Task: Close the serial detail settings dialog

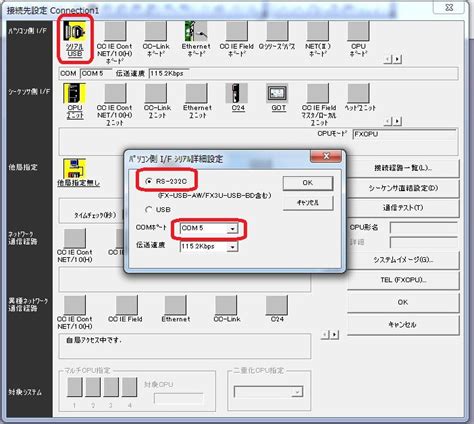Action: 326,156
